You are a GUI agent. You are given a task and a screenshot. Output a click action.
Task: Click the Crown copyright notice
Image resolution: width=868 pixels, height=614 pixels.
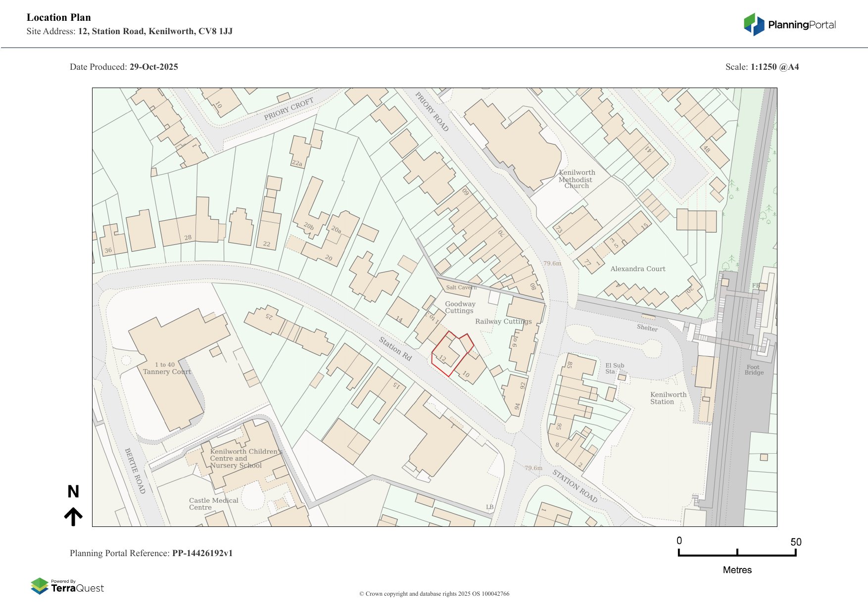point(434,594)
